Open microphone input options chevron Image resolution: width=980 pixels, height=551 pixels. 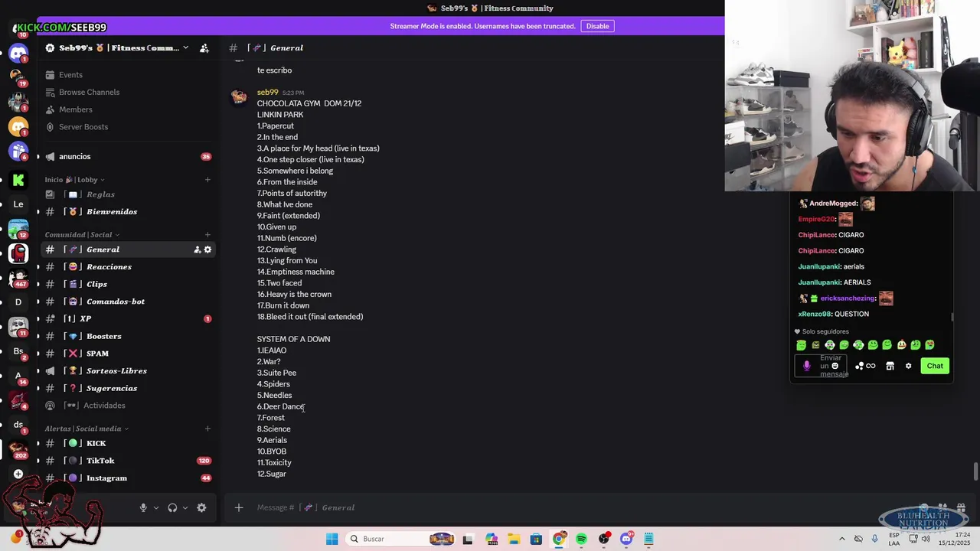click(155, 507)
